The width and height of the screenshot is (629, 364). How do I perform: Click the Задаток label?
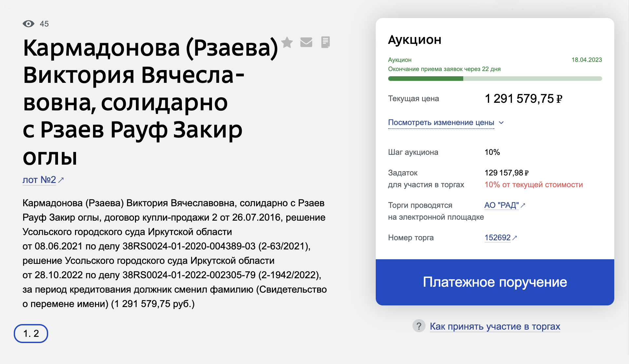403,173
